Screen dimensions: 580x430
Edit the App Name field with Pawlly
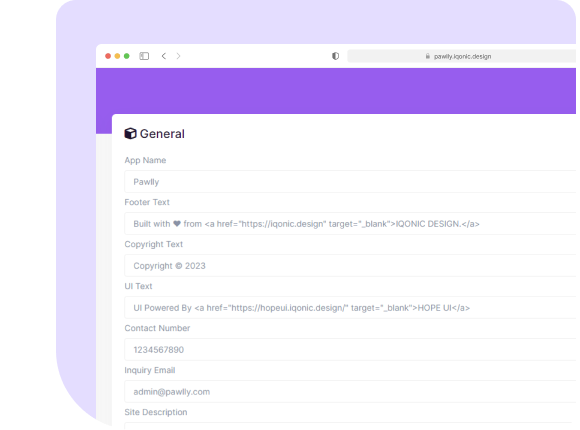click(350, 181)
